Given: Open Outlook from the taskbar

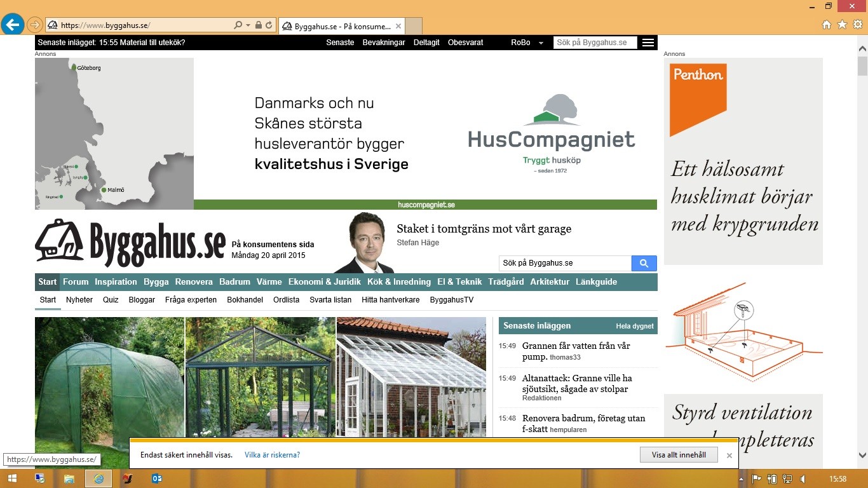Looking at the screenshot, I should coord(156,478).
